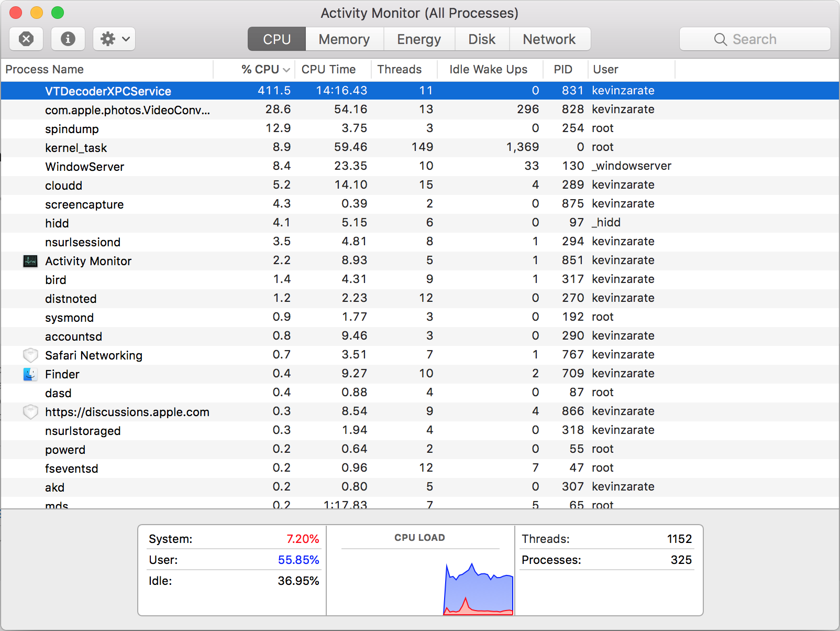Click the gear settings icon in toolbar
Image resolution: width=840 pixels, height=631 pixels.
[x=108, y=38]
